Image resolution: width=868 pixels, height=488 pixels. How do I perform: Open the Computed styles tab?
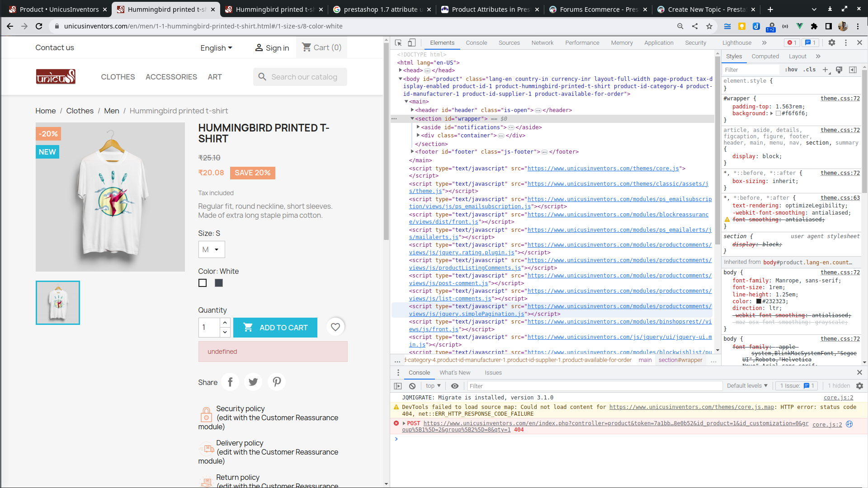765,56
